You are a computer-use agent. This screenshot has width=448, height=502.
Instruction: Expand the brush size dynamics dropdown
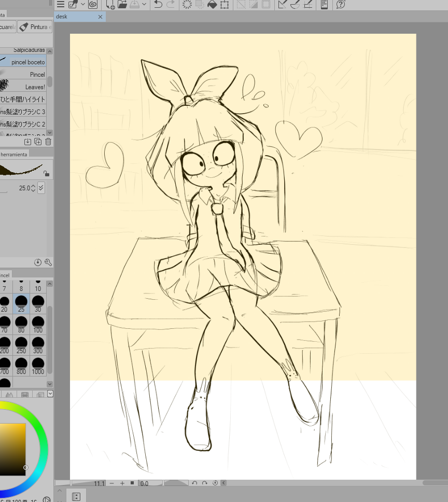pyautogui.click(x=41, y=188)
